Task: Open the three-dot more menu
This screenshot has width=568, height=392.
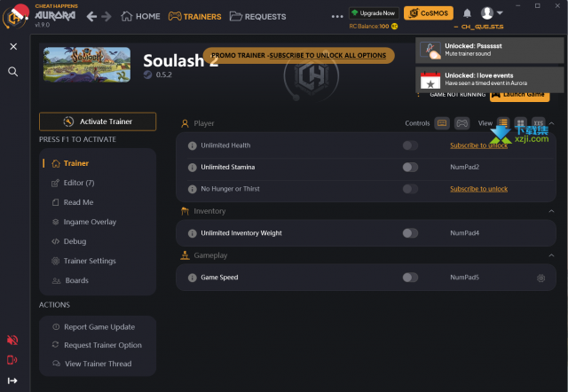Action: coord(337,16)
